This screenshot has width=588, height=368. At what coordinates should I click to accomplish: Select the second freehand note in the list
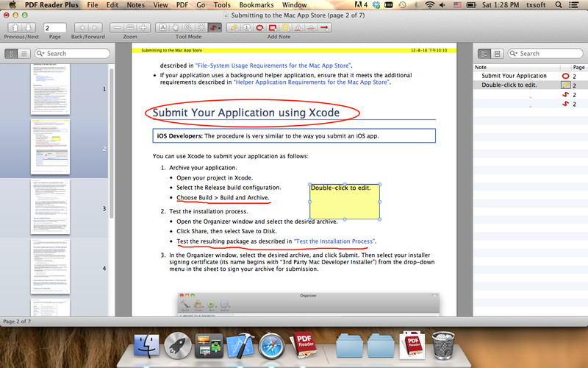click(530, 104)
